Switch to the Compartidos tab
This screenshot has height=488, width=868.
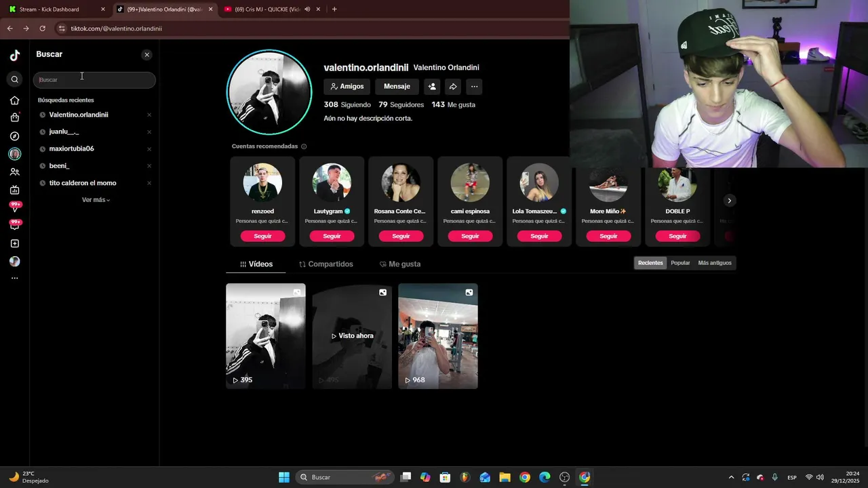(326, 264)
